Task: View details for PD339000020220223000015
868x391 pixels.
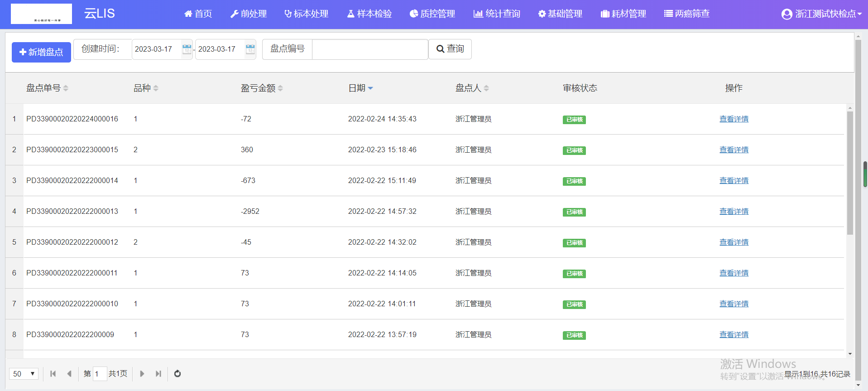Action: click(734, 150)
